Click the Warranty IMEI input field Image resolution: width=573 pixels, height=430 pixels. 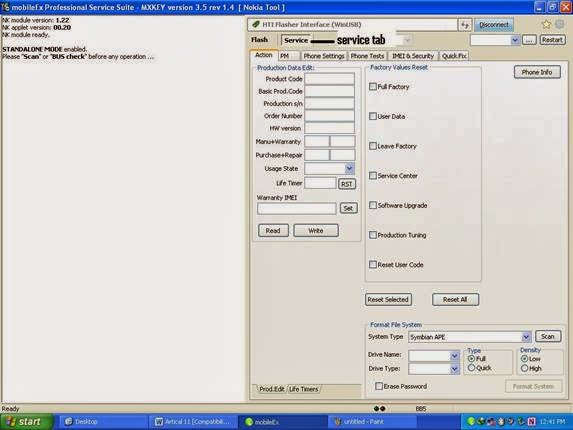296,209
